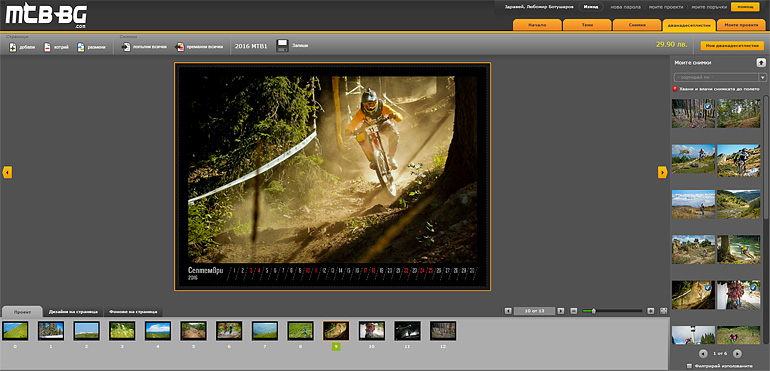Image resolution: width=770 pixels, height=371 pixels.
Task: Switch to the Проект bottom tab
Action: pos(22,312)
